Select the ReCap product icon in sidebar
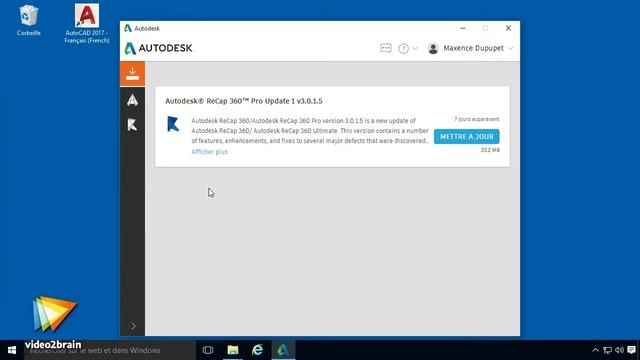The image size is (640, 360). [132, 125]
